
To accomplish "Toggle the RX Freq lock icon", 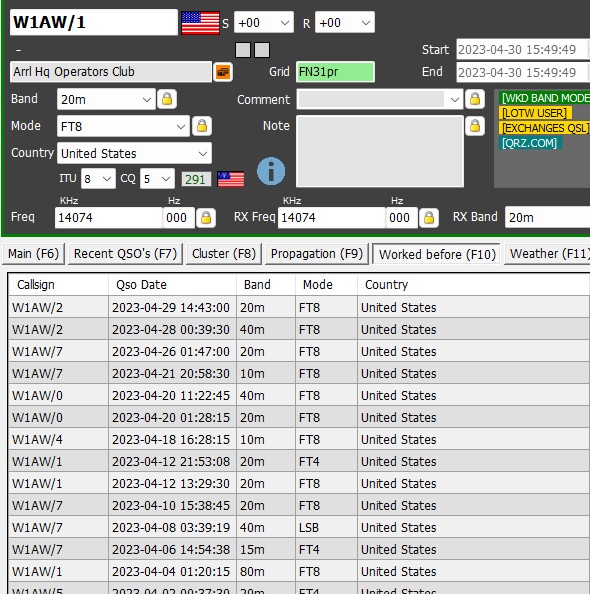I will coord(429,218).
